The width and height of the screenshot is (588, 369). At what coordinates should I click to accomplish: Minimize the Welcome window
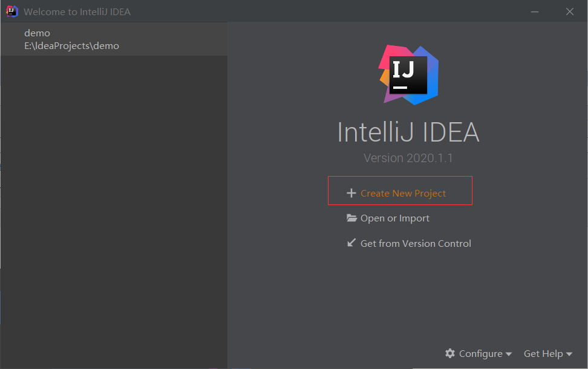[535, 11]
